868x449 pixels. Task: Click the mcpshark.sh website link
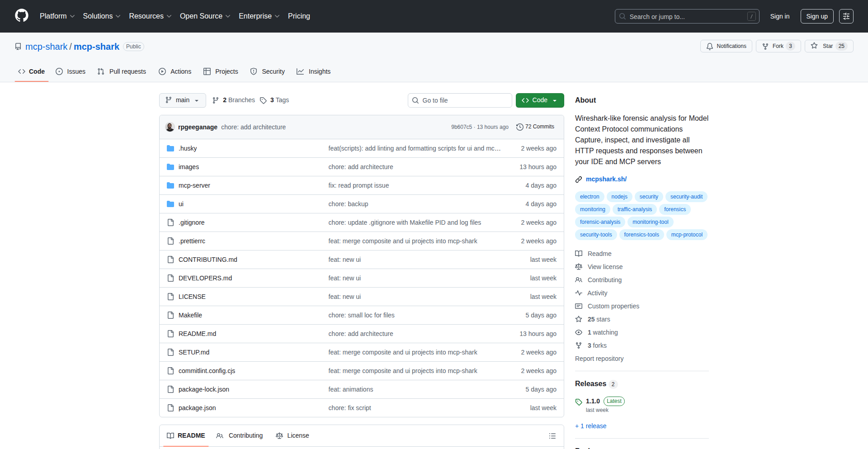coord(606,179)
